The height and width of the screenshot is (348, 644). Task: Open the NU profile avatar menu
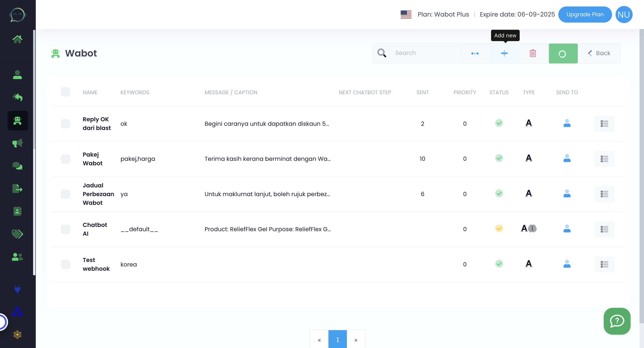pyautogui.click(x=624, y=15)
